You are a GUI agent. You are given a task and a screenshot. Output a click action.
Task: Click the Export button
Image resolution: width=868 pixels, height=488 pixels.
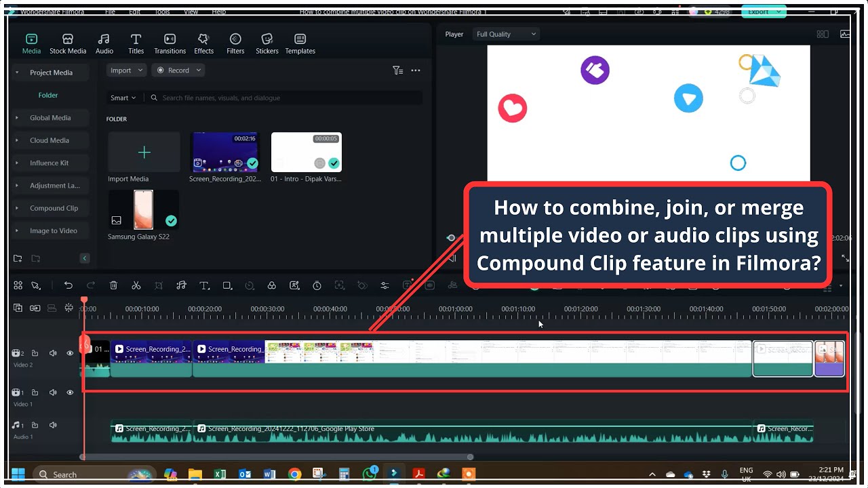[764, 12]
